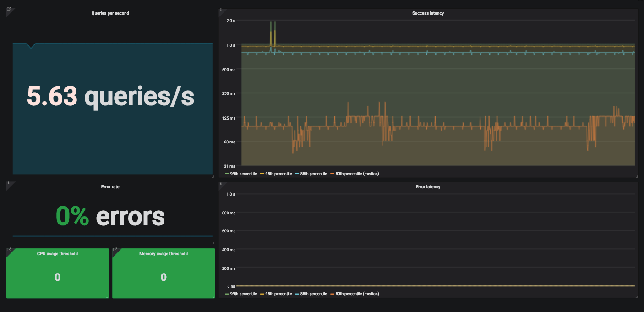Screen dimensions: 644x312
Task: Click the Error rate panel title
Action: click(x=110, y=186)
